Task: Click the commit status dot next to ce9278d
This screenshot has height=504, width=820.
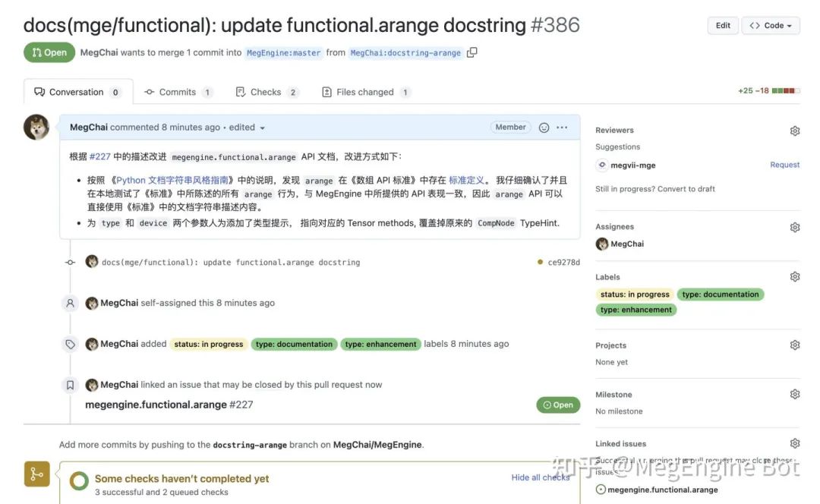Action: (541, 262)
